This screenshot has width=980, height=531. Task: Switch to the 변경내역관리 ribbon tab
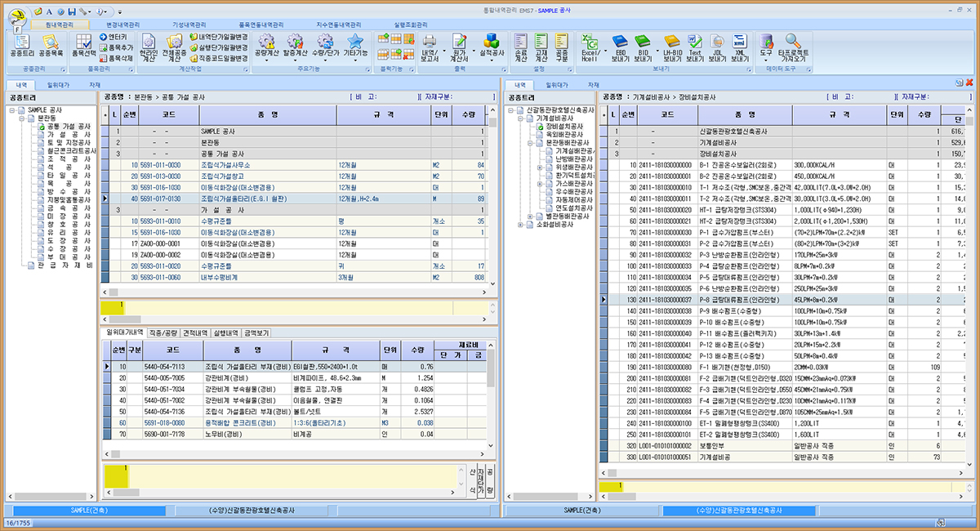click(x=124, y=25)
